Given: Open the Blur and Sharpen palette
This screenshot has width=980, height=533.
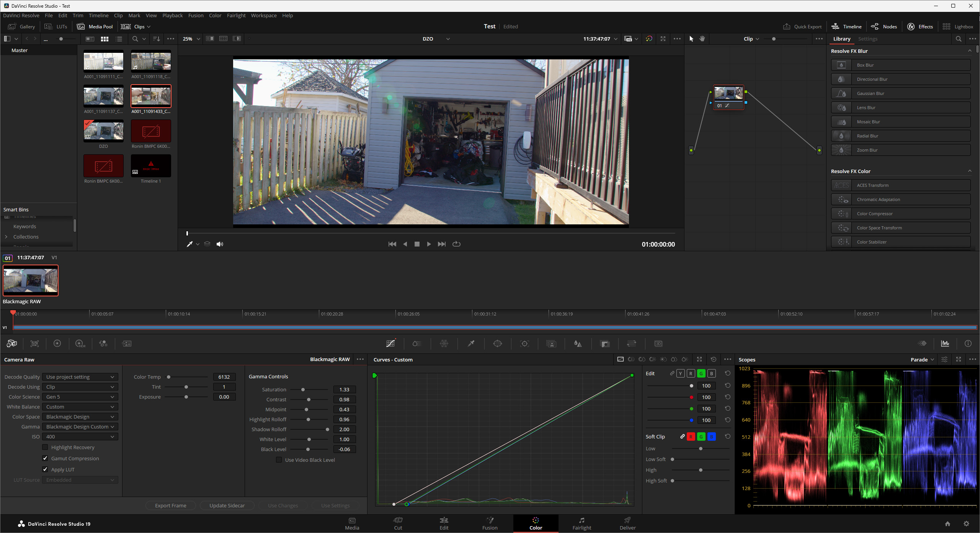Looking at the screenshot, I should [578, 343].
